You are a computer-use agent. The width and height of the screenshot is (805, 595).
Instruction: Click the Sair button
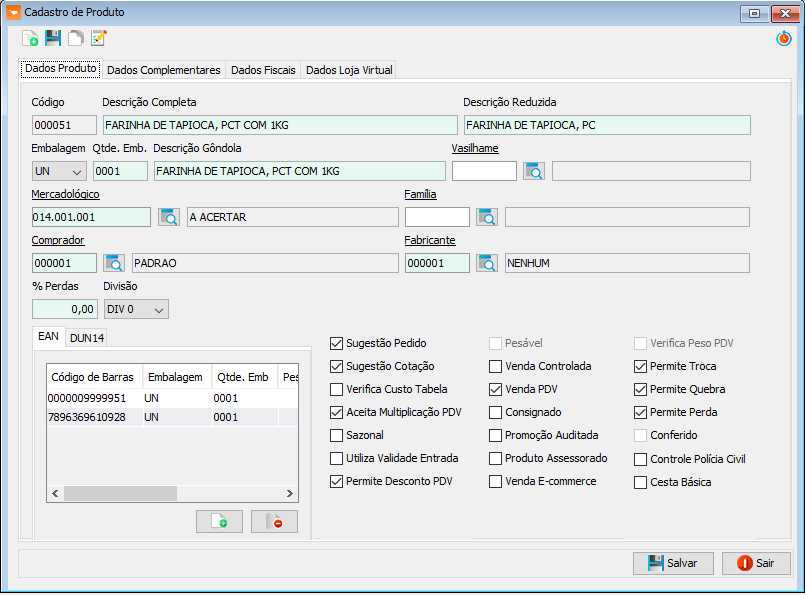tap(756, 564)
